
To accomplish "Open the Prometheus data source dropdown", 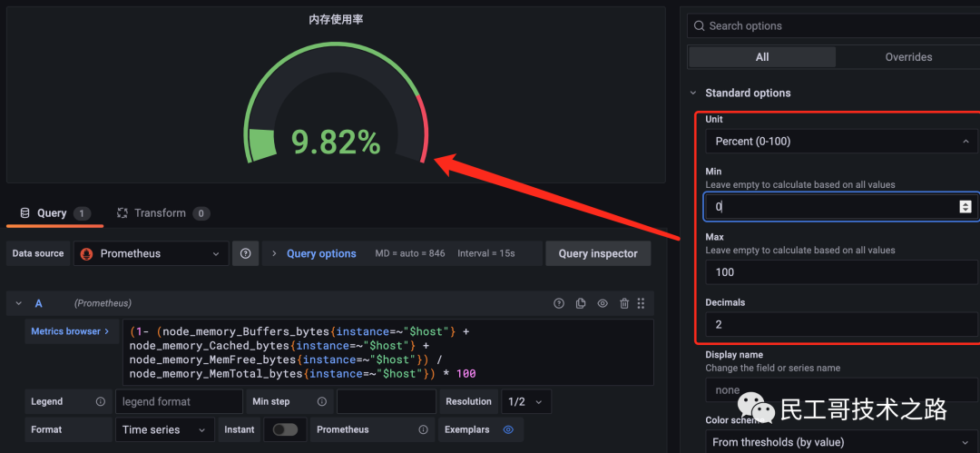I will point(151,253).
